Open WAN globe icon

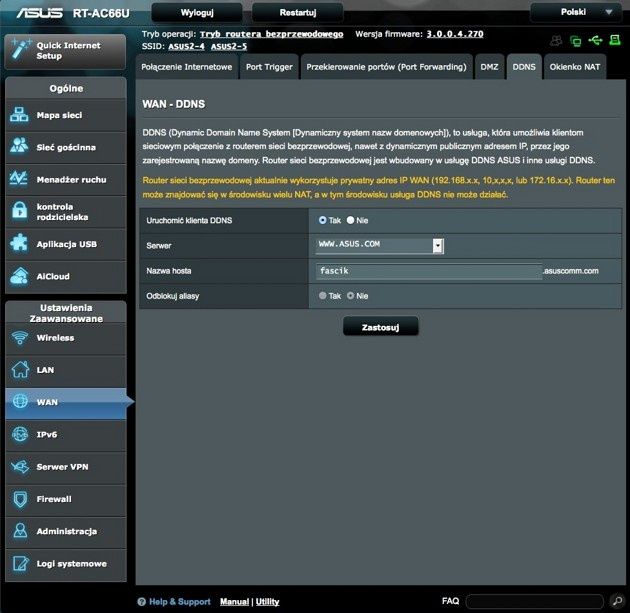click(20, 401)
